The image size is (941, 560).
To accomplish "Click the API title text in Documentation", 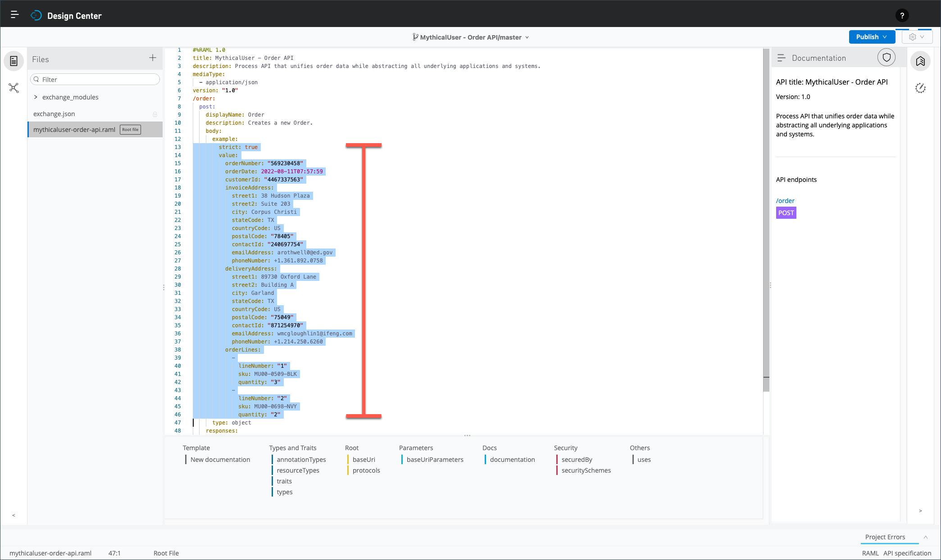I will click(832, 82).
